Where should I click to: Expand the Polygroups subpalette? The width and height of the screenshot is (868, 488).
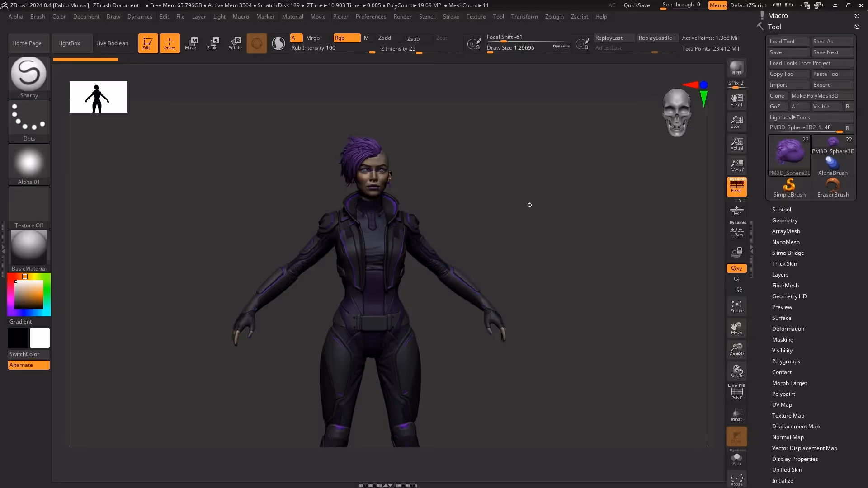786,361
